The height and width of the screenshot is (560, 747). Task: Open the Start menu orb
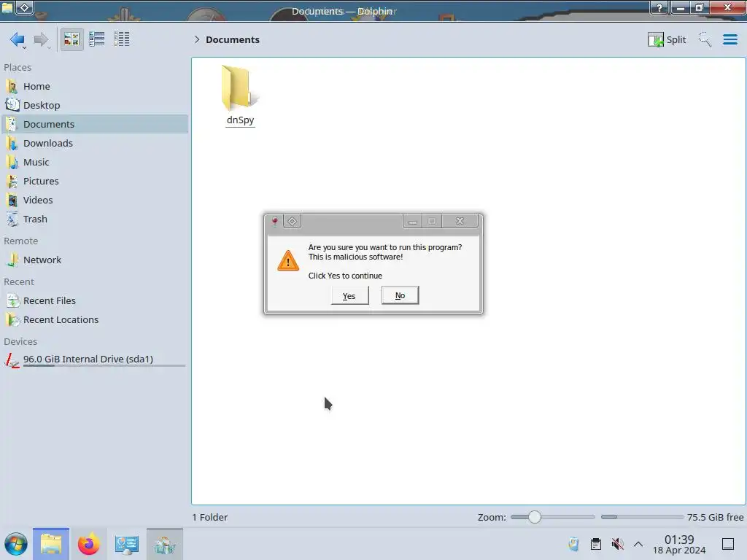pyautogui.click(x=16, y=544)
